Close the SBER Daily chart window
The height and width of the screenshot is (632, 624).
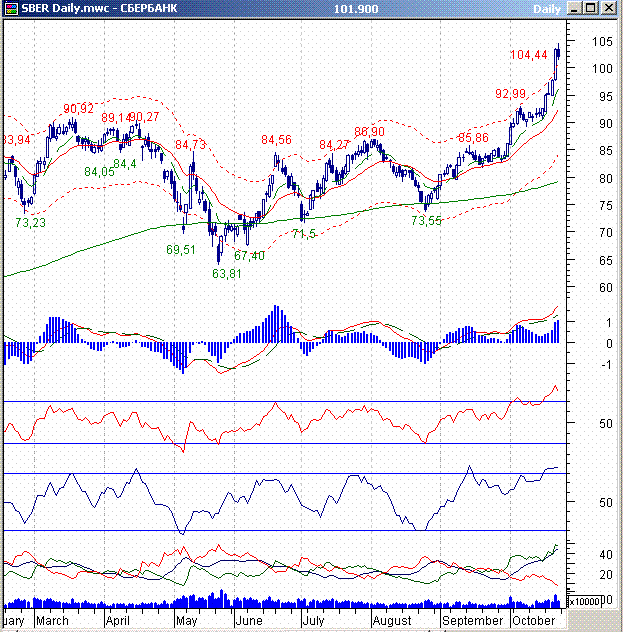[x=609, y=8]
